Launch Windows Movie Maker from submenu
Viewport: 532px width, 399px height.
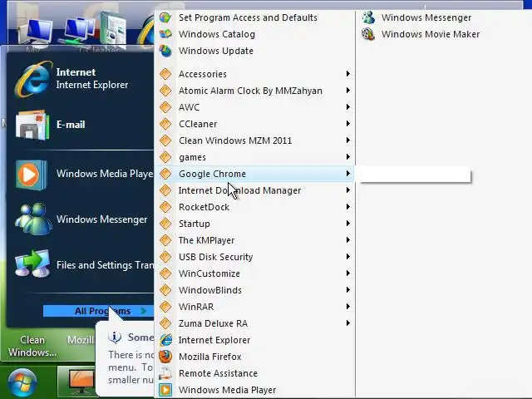[431, 34]
